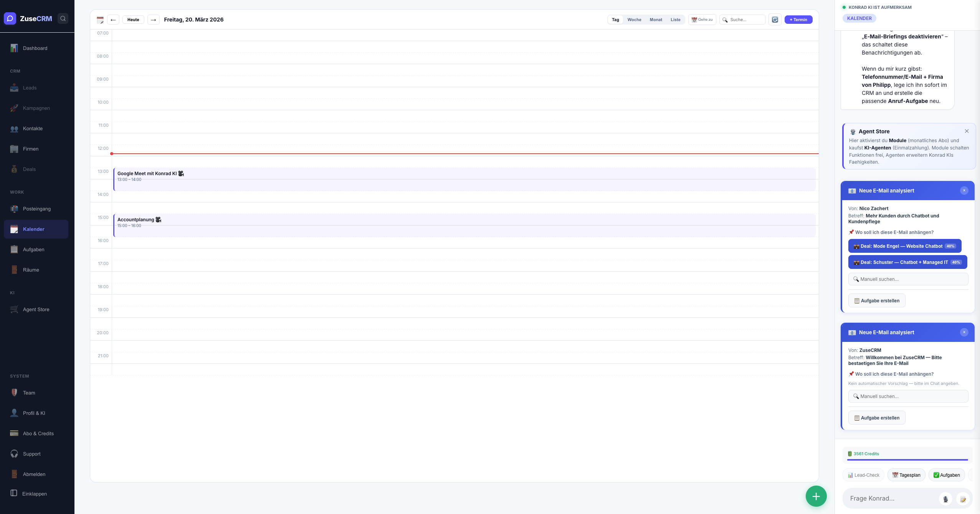Click the 3561 Credits label

[x=866, y=454]
